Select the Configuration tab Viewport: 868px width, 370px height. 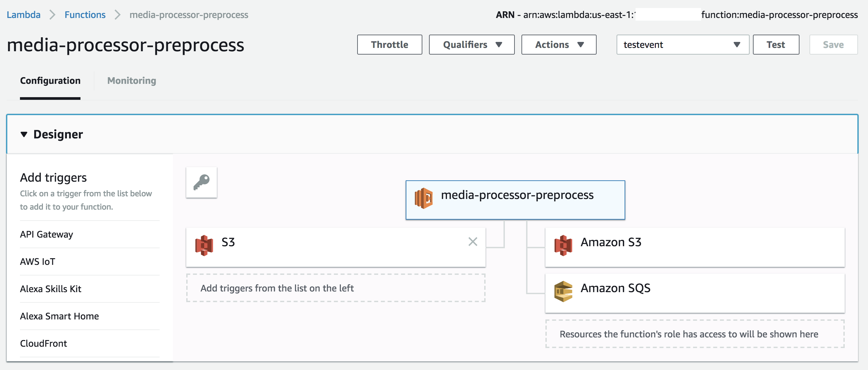point(50,81)
